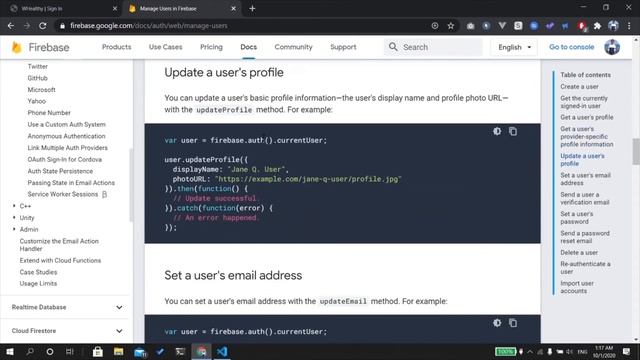The width and height of the screenshot is (640, 360).
Task: Click the Vue devtools extension icon
Action: (x=502, y=26)
